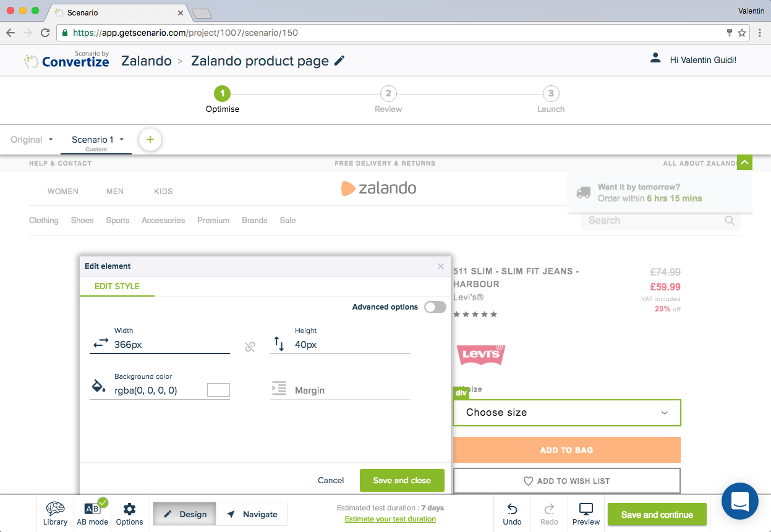Image resolution: width=771 pixels, height=532 pixels.
Task: Click Zalando project breadcrumb
Action: [147, 61]
